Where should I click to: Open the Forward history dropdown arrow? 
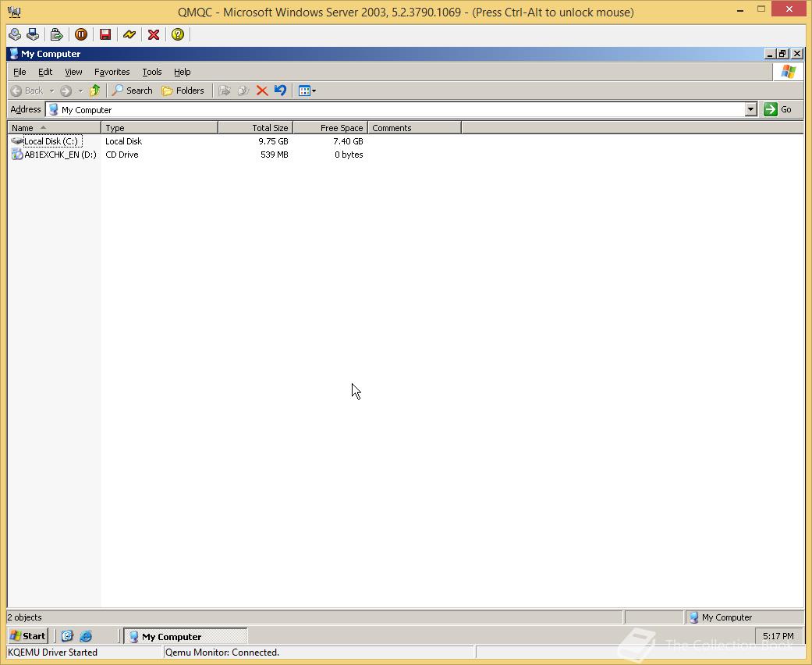pos(80,91)
